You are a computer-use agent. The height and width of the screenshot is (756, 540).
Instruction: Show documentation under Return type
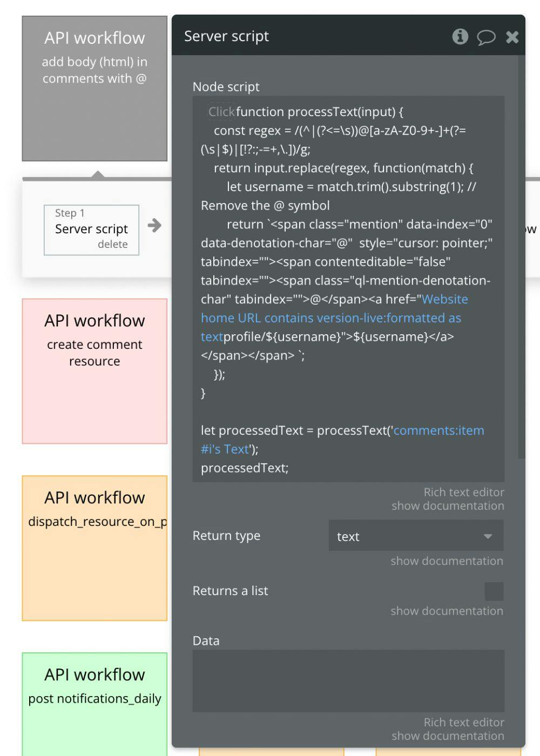[447, 561]
